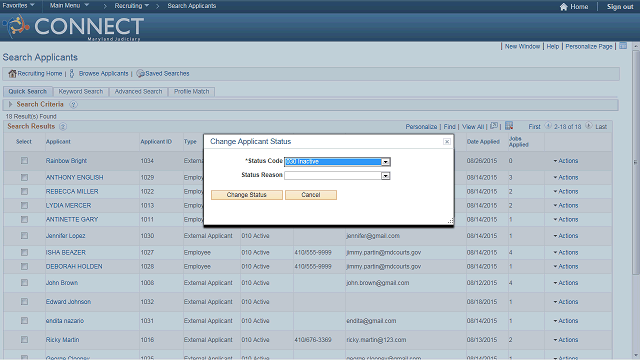640x360 pixels.
Task: Open the Recruiting breadcrumb dropdown
Action: point(131,6)
